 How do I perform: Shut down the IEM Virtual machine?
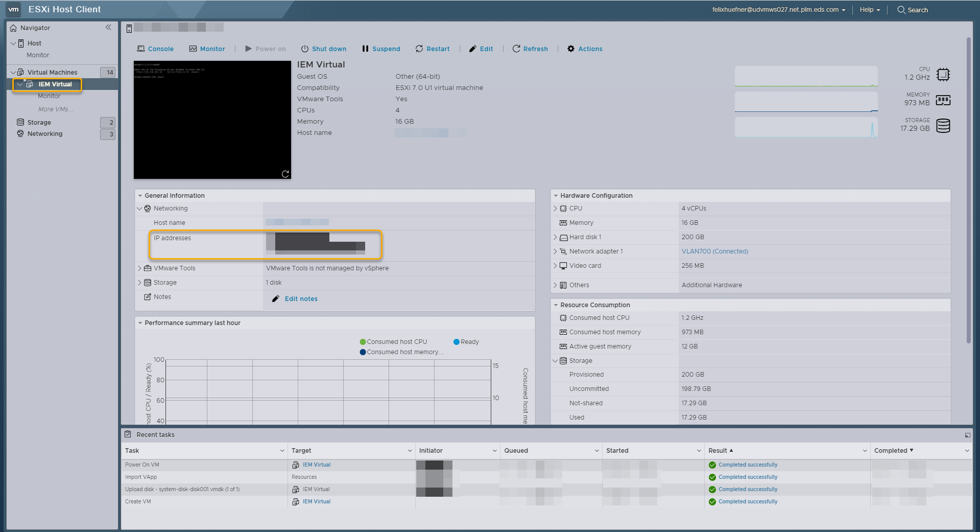(324, 49)
